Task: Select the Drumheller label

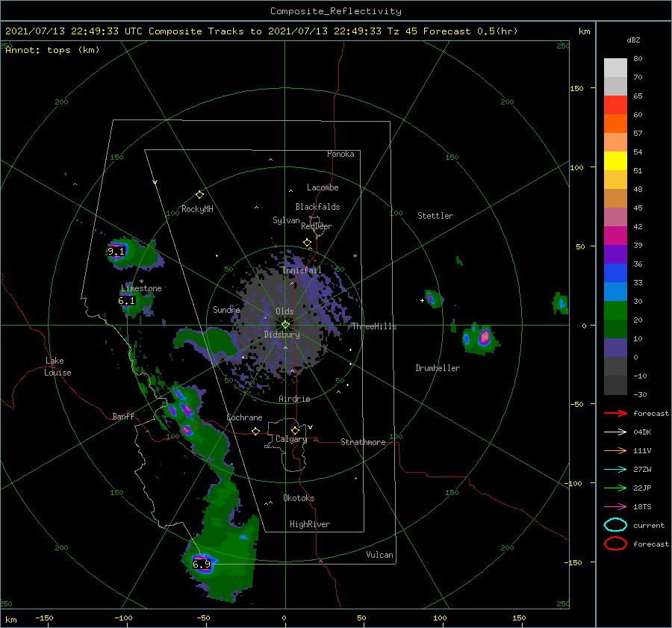Action: 438,368
